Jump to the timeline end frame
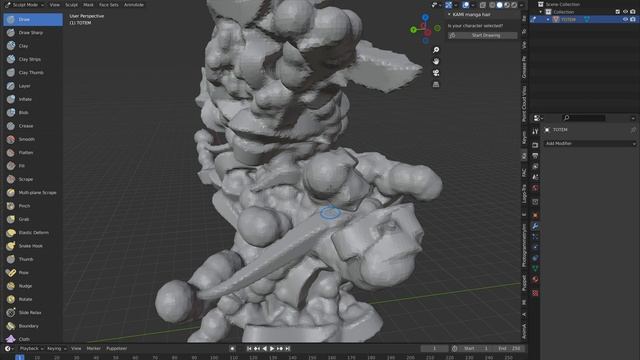This screenshot has height=360, width=640. 287,349
